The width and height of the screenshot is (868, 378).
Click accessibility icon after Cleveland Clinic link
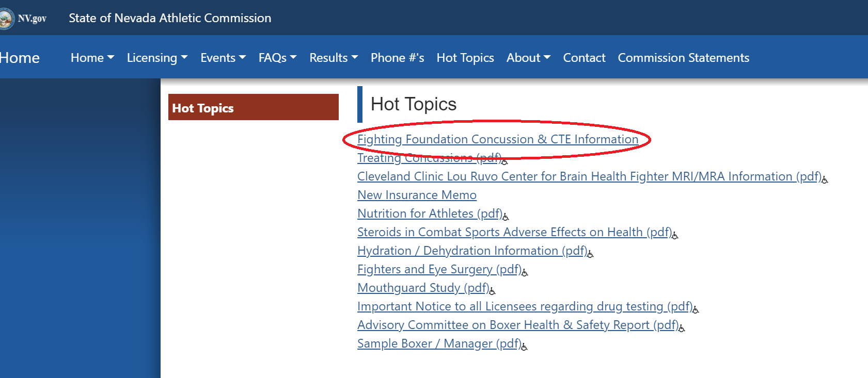click(x=825, y=179)
